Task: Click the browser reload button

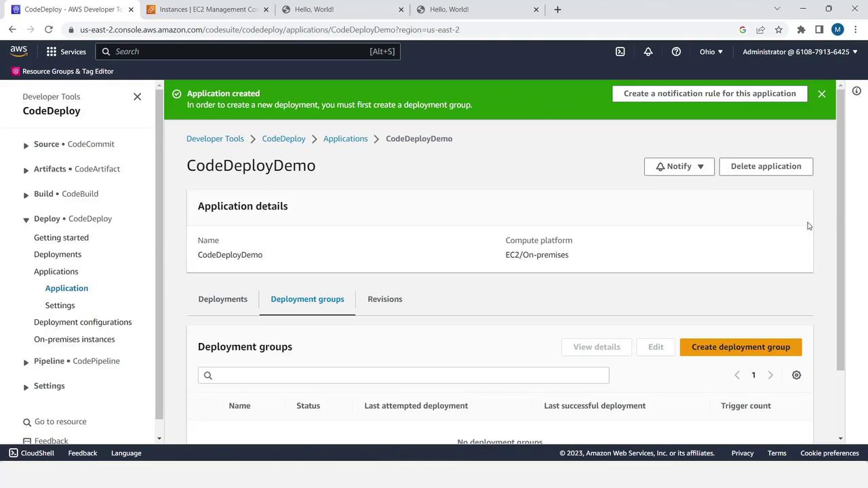Action: click(x=49, y=30)
